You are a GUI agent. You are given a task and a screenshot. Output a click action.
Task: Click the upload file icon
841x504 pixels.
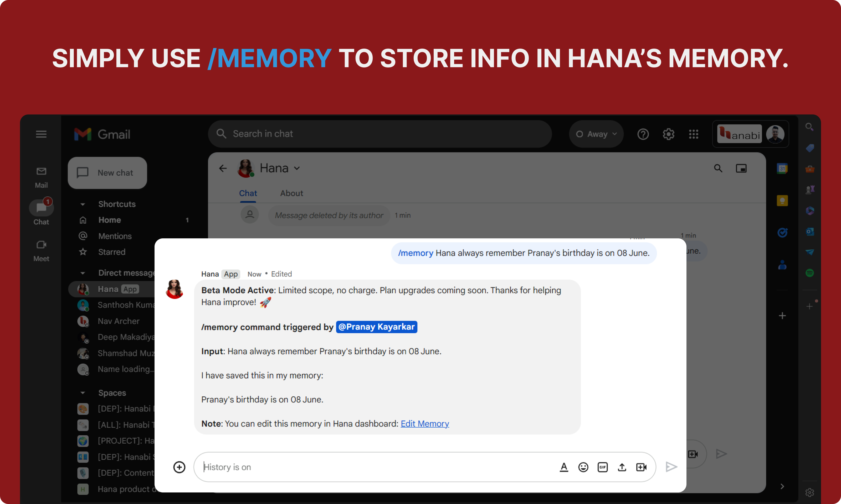click(x=622, y=467)
